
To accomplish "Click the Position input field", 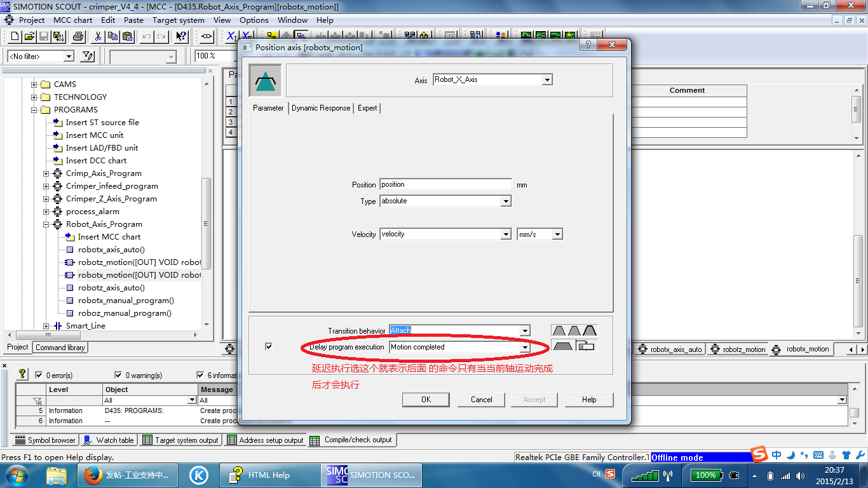I will pyautogui.click(x=445, y=185).
